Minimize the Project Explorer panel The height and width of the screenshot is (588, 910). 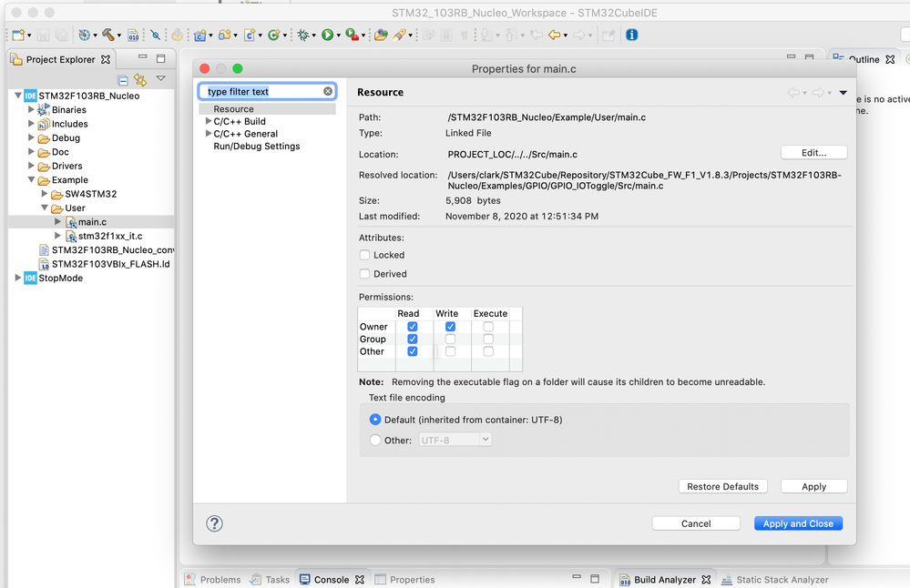[x=142, y=56]
